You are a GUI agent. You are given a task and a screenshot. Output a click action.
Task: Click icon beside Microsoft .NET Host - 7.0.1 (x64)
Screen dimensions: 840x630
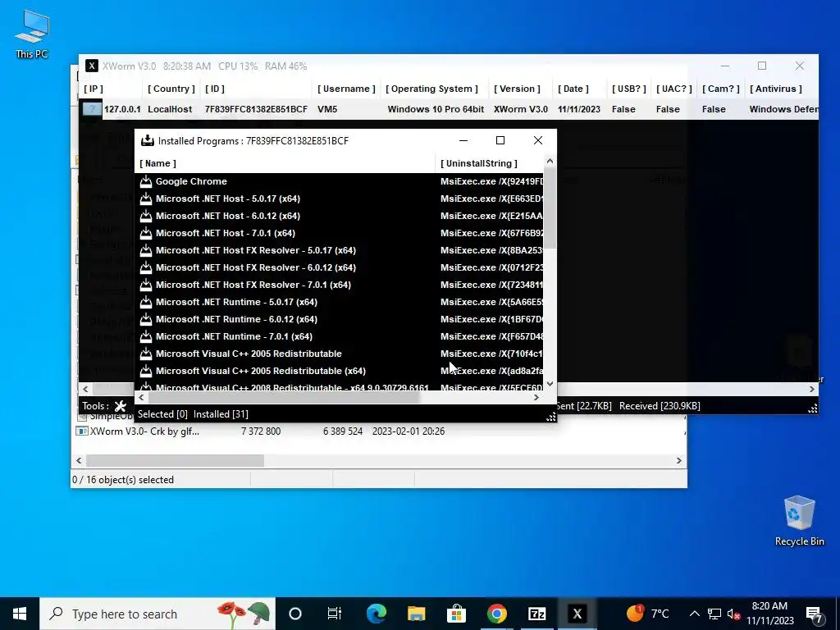[146, 232]
